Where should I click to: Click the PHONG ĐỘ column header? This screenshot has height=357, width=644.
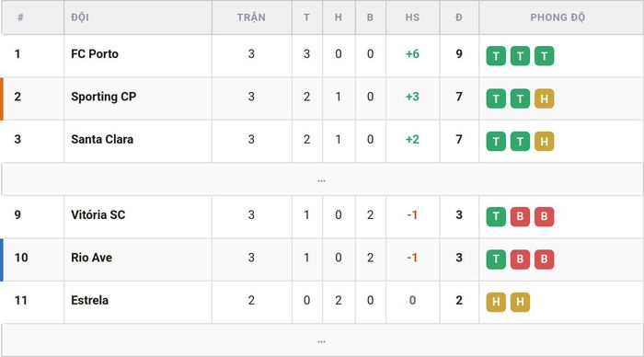click(x=558, y=17)
